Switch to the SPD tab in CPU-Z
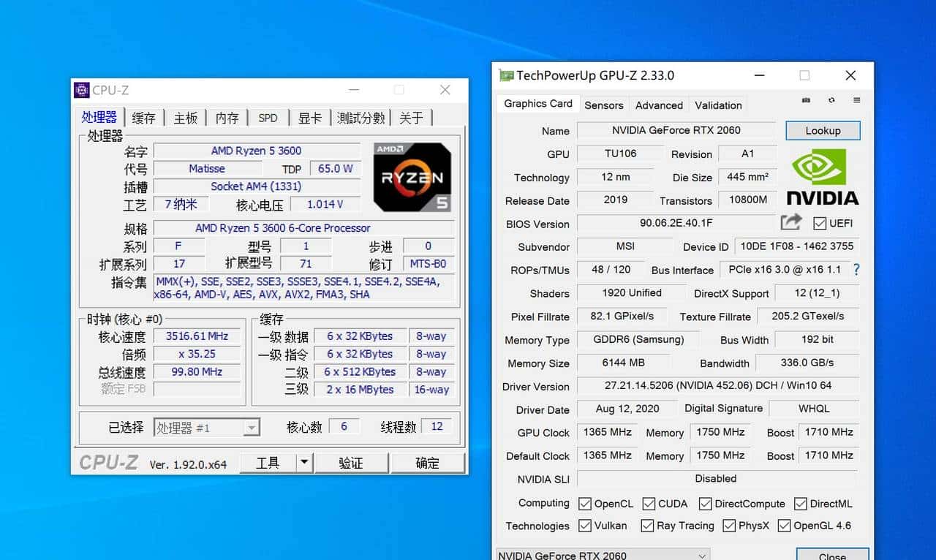Screen dimensions: 936x560 click(268, 117)
